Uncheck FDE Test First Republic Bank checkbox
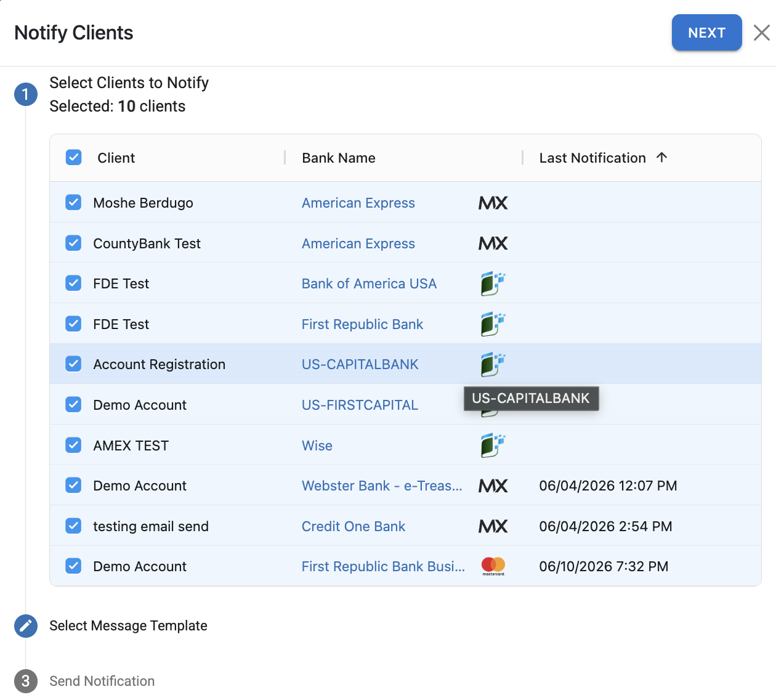The image size is (776, 700). point(73,324)
